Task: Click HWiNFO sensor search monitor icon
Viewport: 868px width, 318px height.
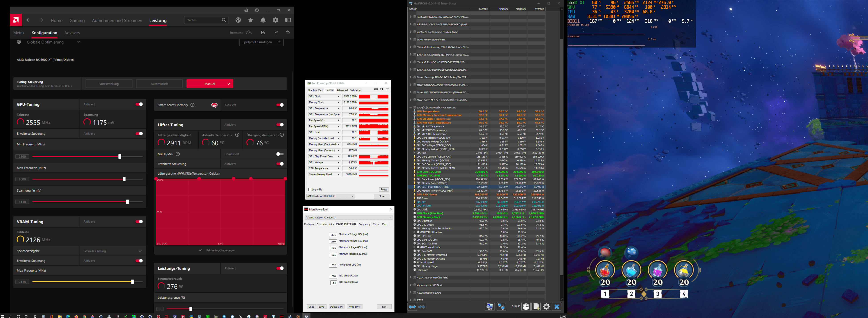Action: pos(490,306)
